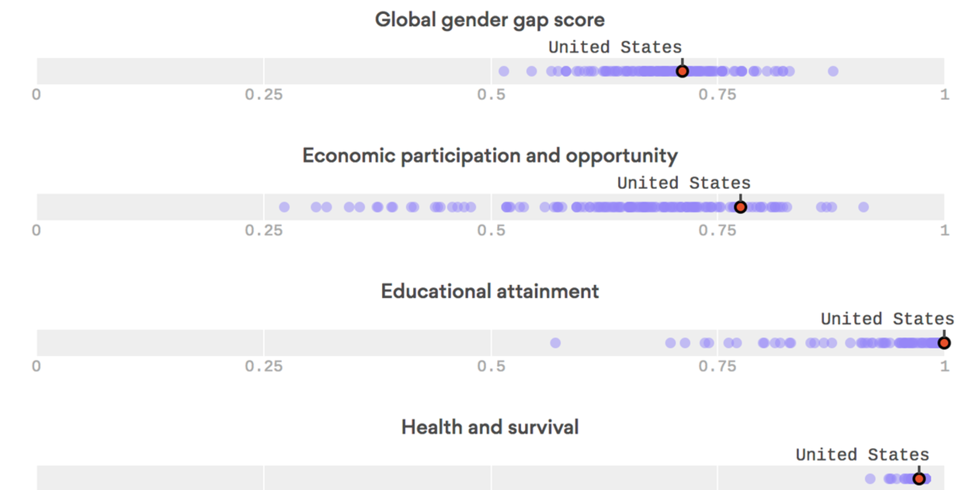
Task: Click the 0.75 axis tick under Global gender gap
Action: point(717,95)
